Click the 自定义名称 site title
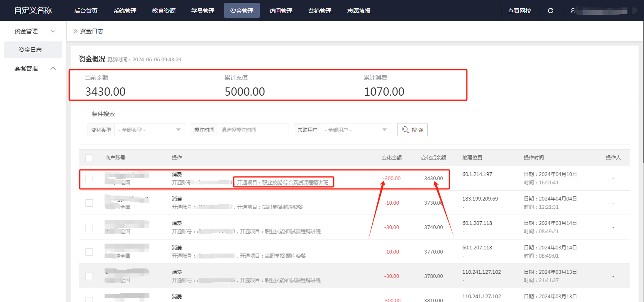The width and height of the screenshot is (644, 302). point(33,10)
